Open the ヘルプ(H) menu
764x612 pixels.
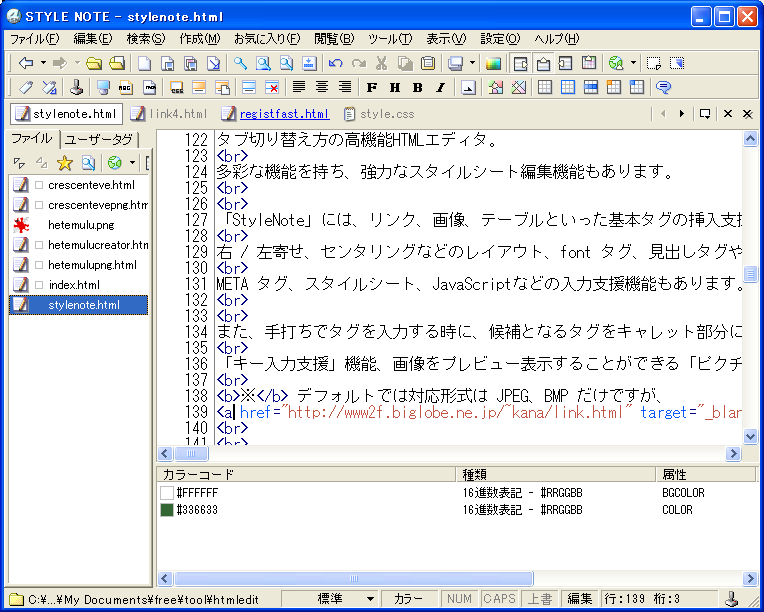[x=557, y=39]
